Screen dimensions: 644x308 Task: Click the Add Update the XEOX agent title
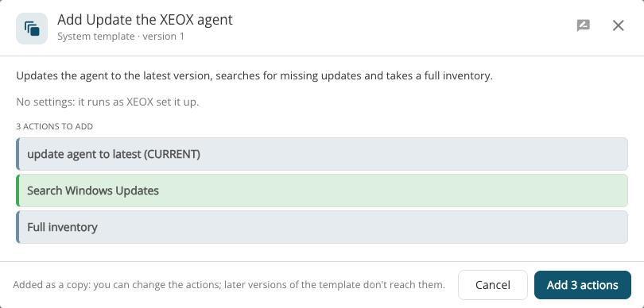pyautogui.click(x=145, y=20)
